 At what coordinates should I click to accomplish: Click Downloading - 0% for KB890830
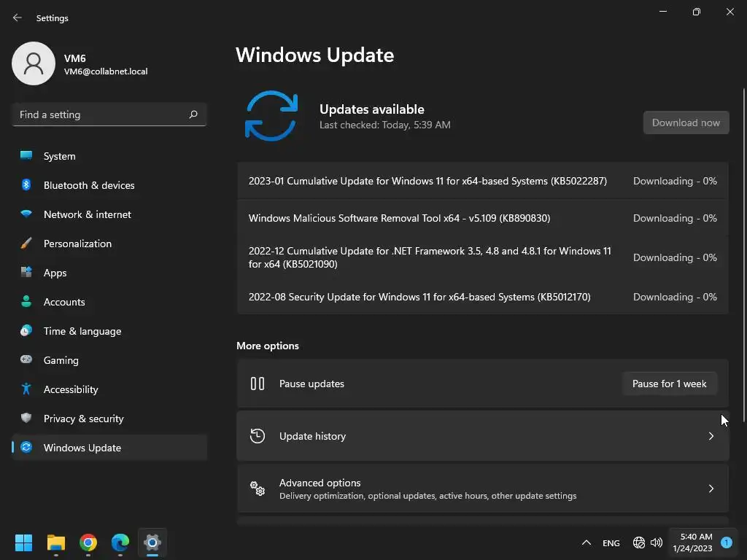tap(675, 218)
